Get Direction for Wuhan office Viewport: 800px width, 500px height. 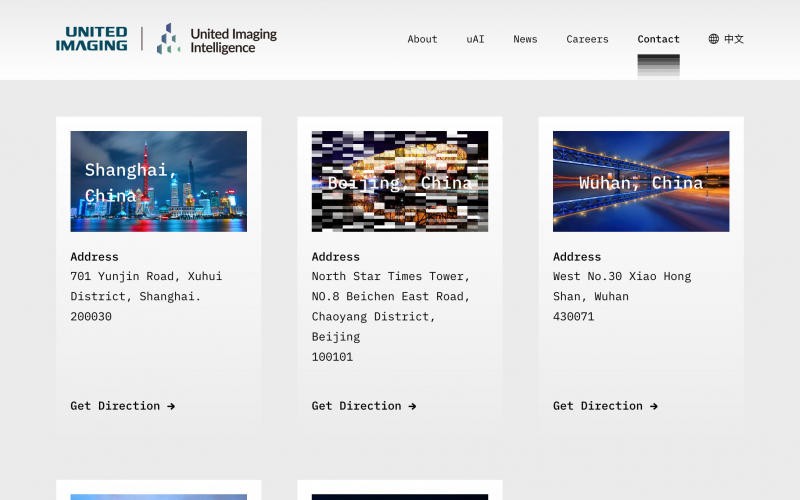point(605,406)
